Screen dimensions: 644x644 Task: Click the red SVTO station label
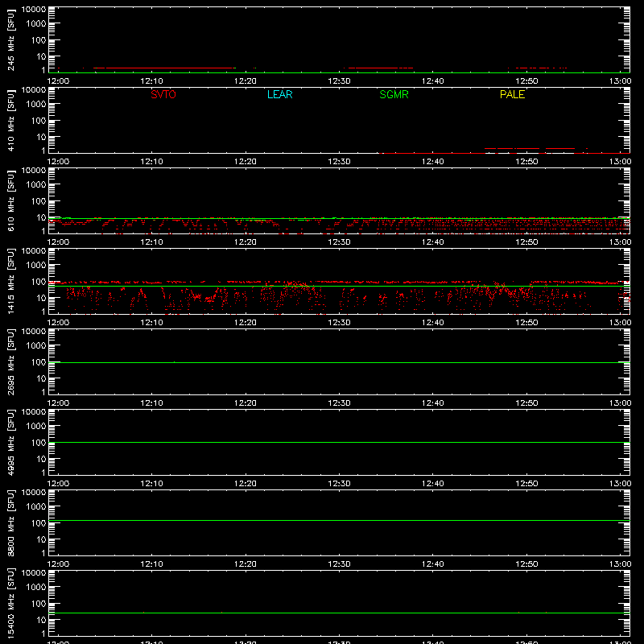pyautogui.click(x=163, y=94)
